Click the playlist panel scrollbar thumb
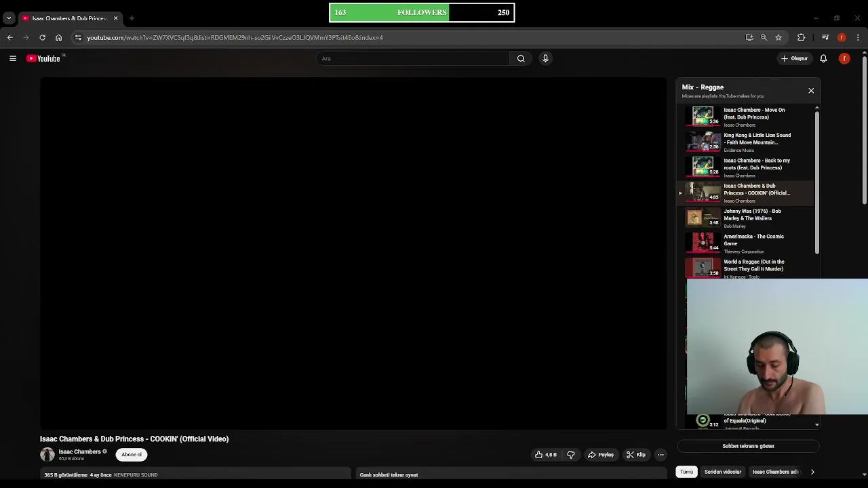 [x=816, y=183]
